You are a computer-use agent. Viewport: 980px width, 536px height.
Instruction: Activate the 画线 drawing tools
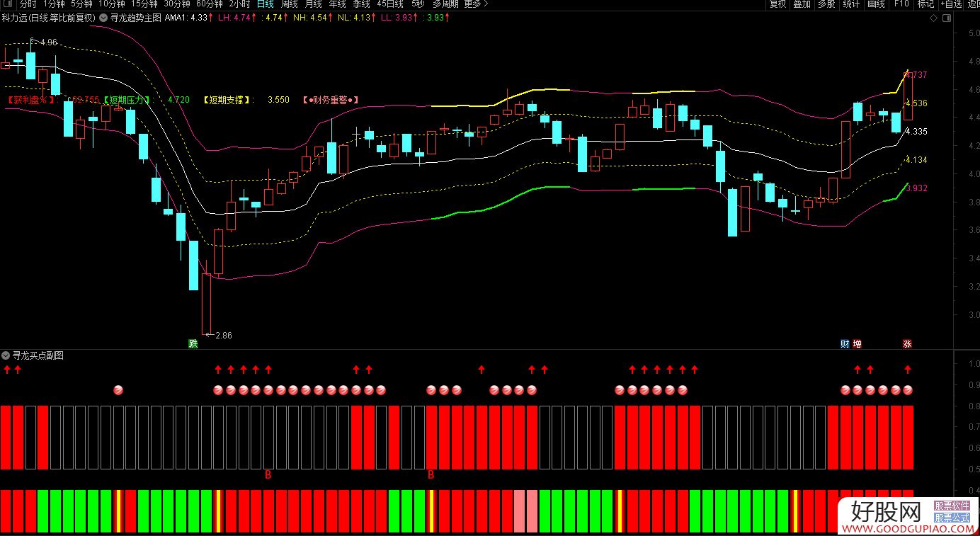click(877, 4)
